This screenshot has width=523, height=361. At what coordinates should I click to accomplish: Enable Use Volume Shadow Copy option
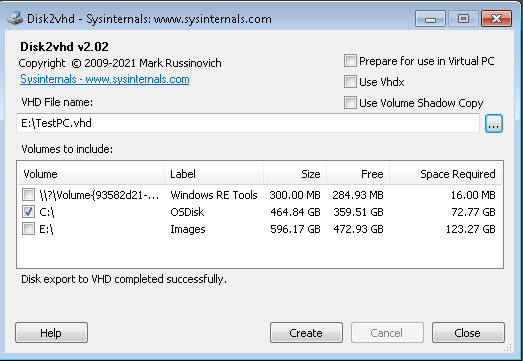(350, 103)
